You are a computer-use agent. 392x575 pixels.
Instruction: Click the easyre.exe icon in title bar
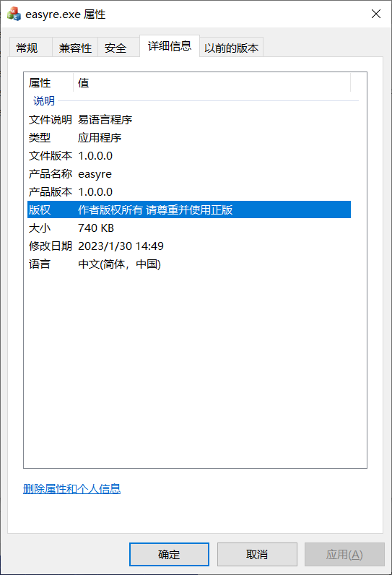point(14,14)
